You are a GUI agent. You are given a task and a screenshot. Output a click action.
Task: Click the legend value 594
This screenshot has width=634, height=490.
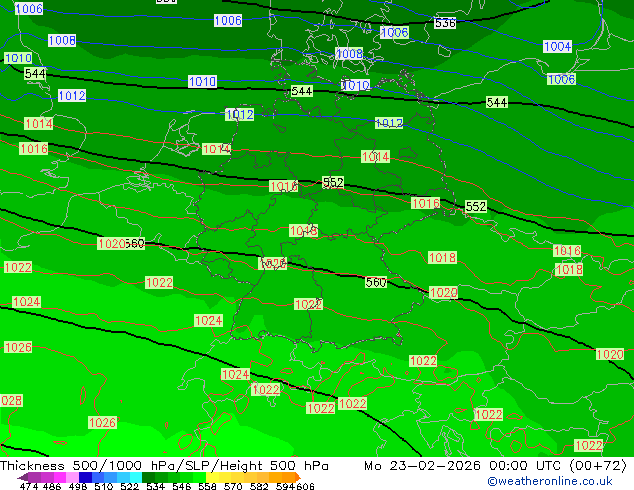[285, 486]
